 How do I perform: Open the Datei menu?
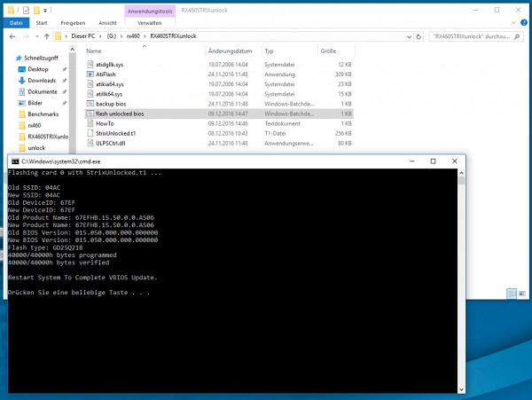tap(15, 21)
